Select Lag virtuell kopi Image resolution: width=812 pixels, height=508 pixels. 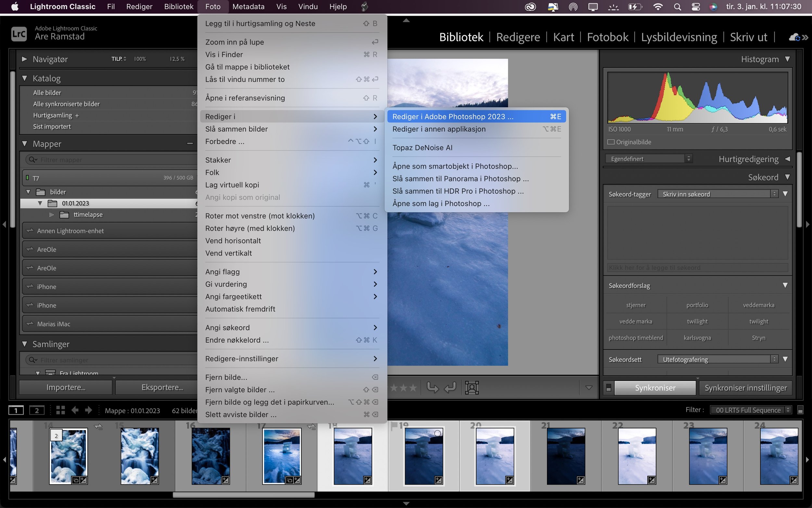click(x=291, y=185)
